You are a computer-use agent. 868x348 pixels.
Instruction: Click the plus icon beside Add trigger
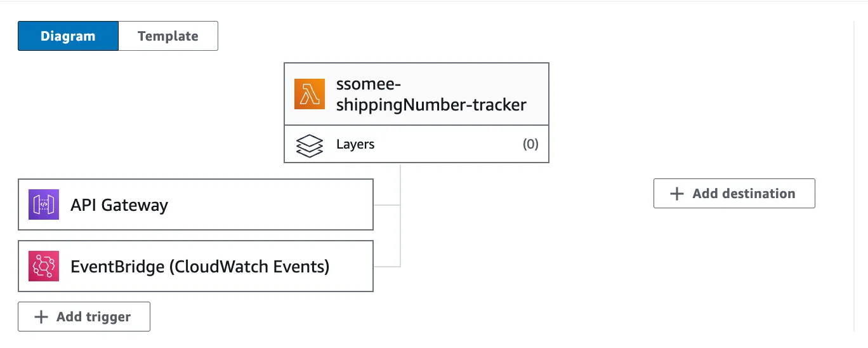(x=41, y=317)
